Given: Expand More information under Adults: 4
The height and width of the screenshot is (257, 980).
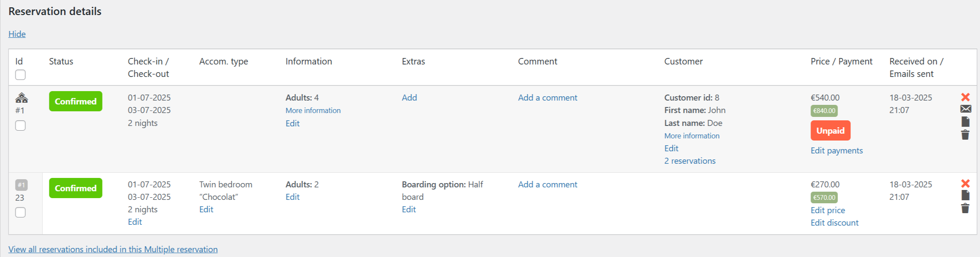Looking at the screenshot, I should tap(313, 110).
